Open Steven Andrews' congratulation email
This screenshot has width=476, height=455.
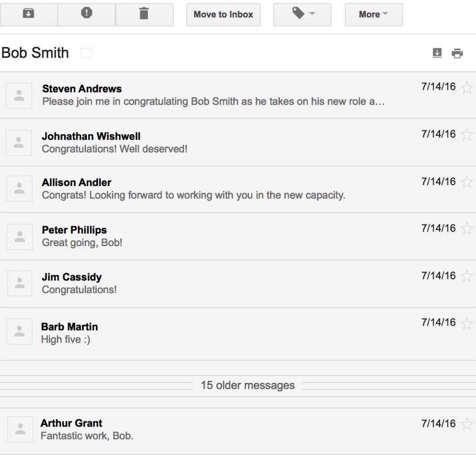click(x=214, y=95)
